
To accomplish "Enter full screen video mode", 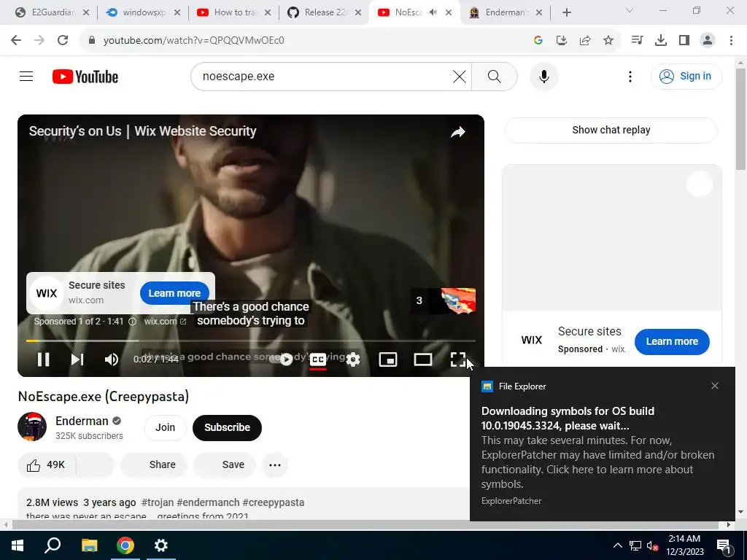I will point(458,359).
